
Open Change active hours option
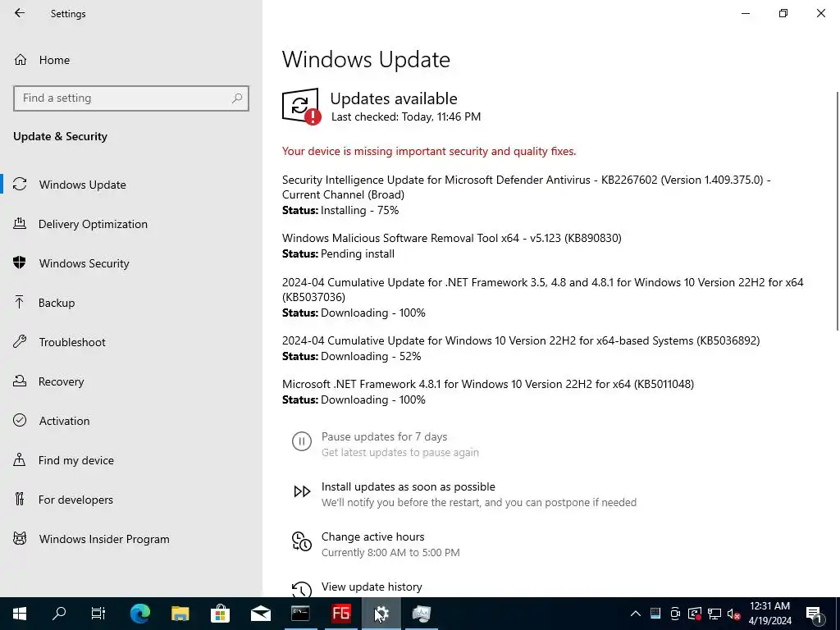click(373, 536)
